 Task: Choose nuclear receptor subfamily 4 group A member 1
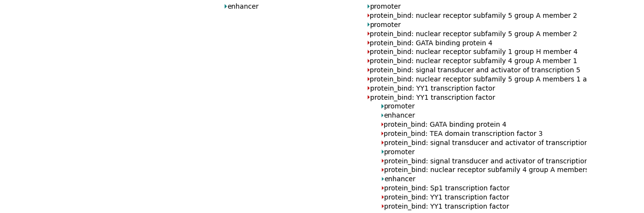473,61
